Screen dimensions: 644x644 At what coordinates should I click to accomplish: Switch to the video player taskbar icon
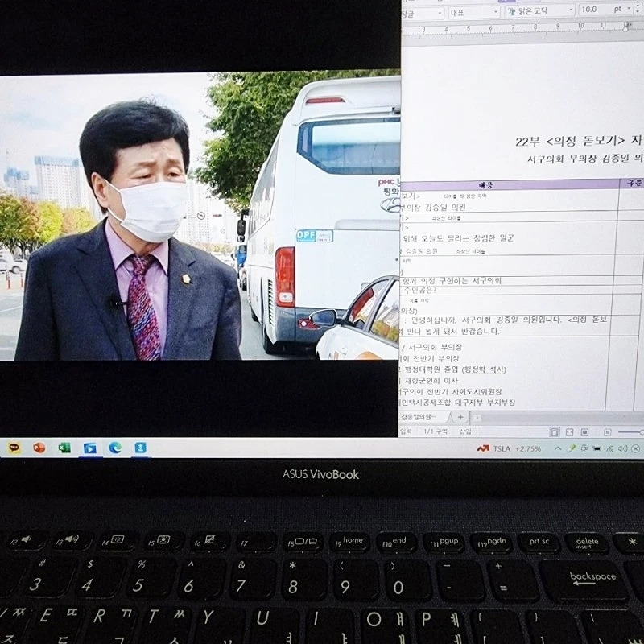click(x=89, y=448)
